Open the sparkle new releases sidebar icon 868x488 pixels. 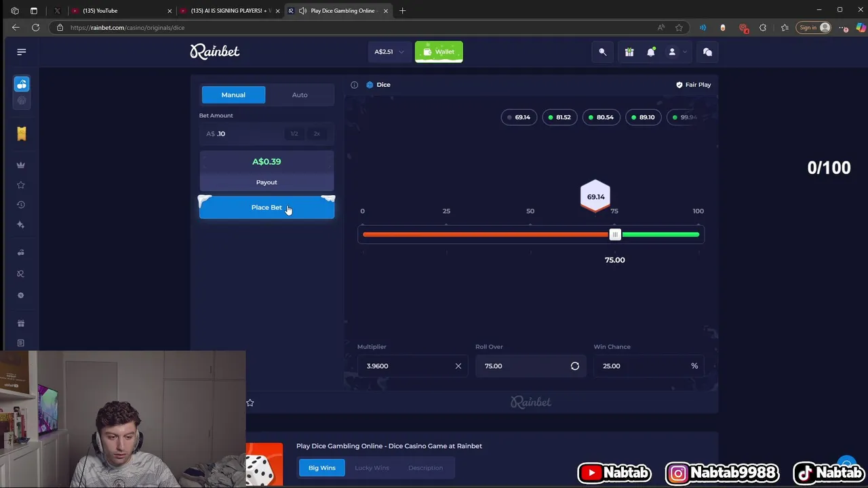21,224
